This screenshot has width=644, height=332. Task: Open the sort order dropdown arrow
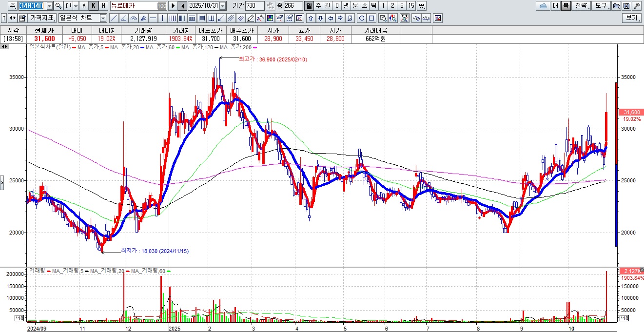(x=76, y=6)
